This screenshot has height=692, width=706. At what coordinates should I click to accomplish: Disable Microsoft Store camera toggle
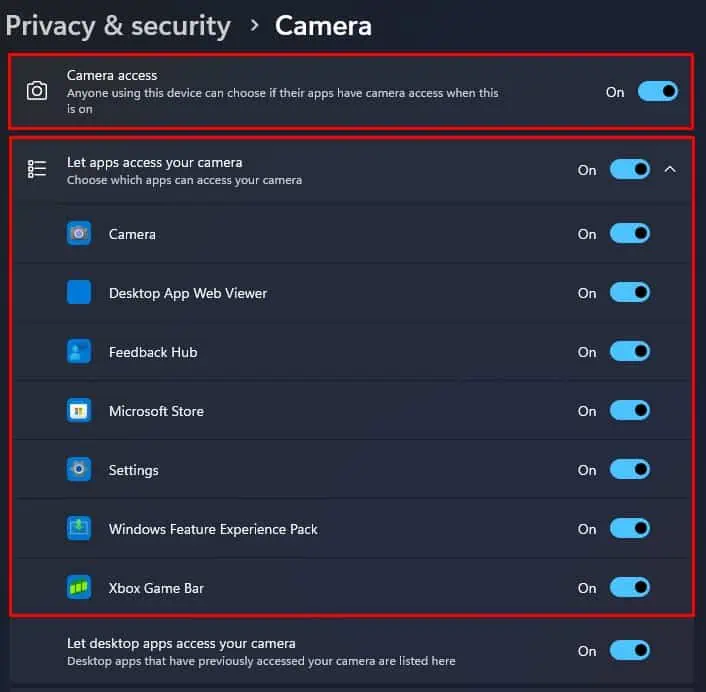pos(629,411)
